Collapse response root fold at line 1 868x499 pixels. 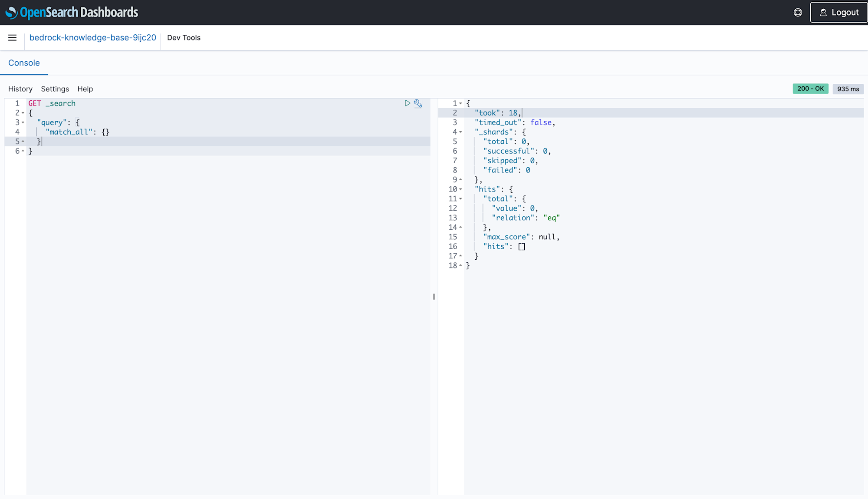point(460,103)
